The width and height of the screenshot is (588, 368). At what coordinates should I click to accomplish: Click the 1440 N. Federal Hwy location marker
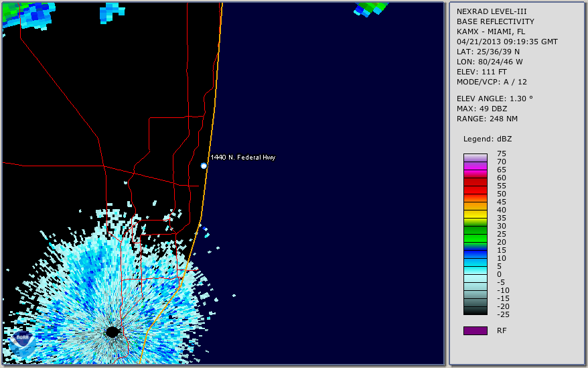204,166
